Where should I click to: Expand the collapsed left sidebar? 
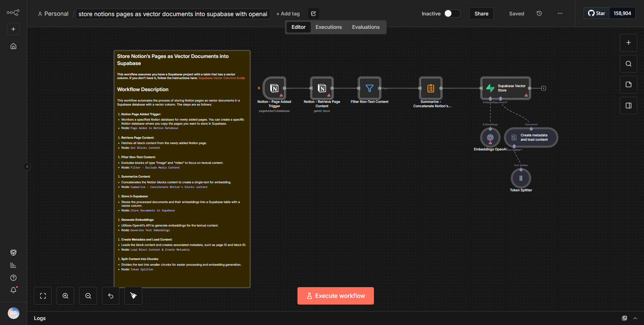pos(27,167)
